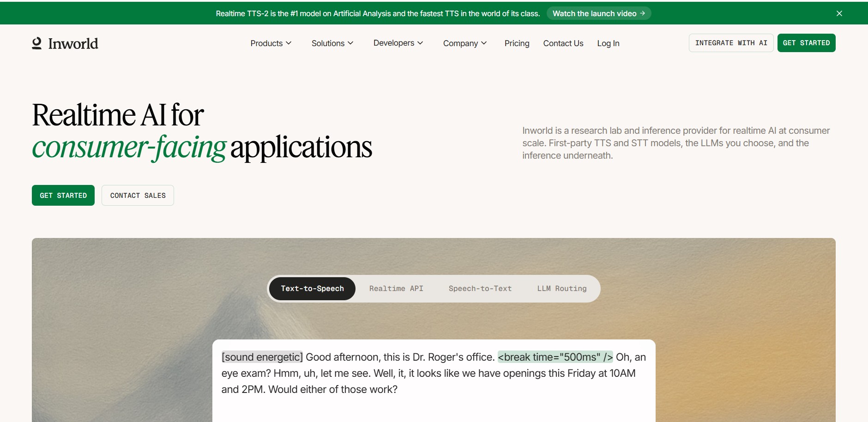The height and width of the screenshot is (422, 868).
Task: Switch to the Realtime API tab
Action: (396, 289)
